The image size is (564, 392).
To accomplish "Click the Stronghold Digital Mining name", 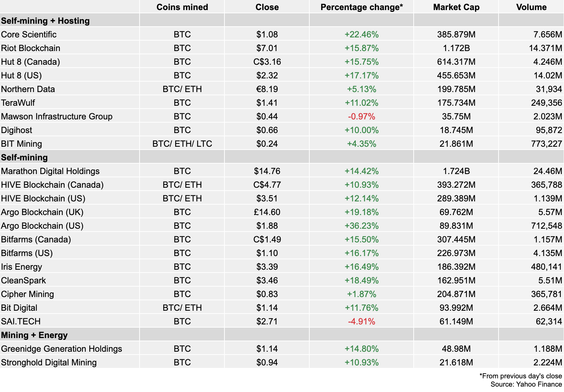I will click(49, 363).
